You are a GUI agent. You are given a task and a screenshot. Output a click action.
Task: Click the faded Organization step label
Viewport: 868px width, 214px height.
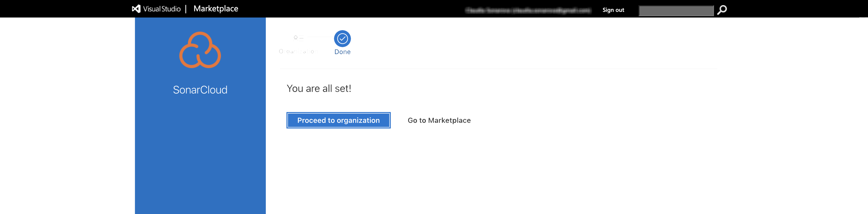298,52
